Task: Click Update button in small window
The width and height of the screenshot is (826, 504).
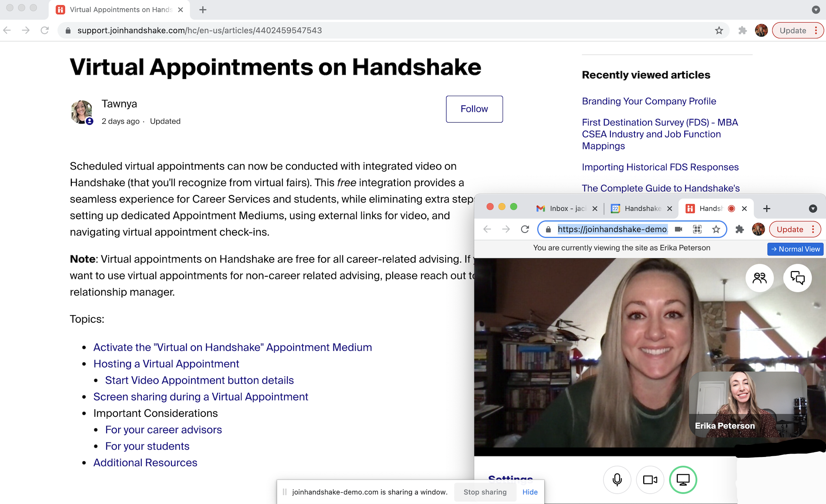Action: point(790,229)
